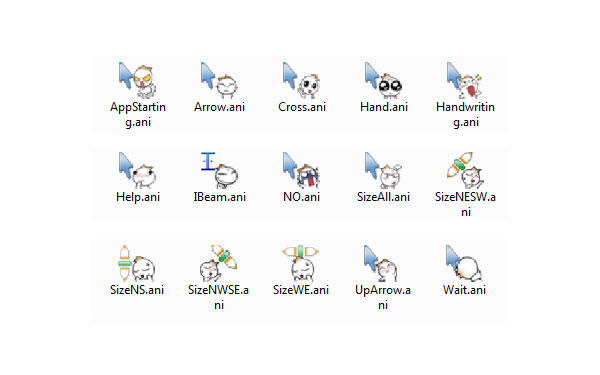Click the NO.ani cursor file icon
The width and height of the screenshot is (600, 375).
coord(302,170)
